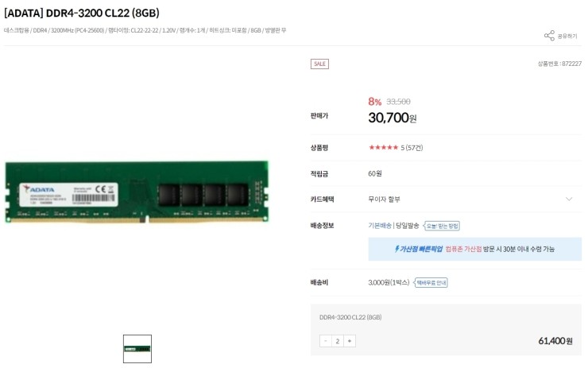Image resolution: width=588 pixels, height=368 pixels.
Task: Click the share icon
Action: click(549, 36)
